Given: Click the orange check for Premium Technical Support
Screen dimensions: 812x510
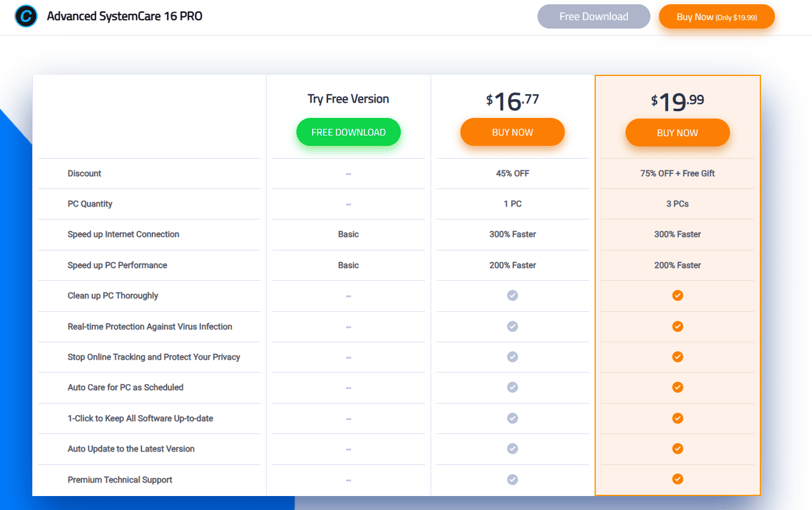Looking at the screenshot, I should [x=678, y=480].
